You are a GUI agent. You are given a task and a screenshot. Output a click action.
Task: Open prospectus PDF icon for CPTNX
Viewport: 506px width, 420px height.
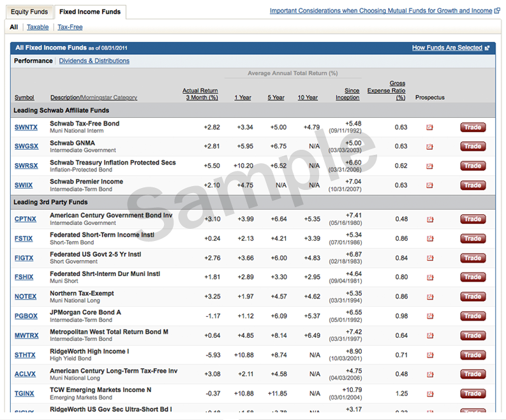click(x=430, y=219)
